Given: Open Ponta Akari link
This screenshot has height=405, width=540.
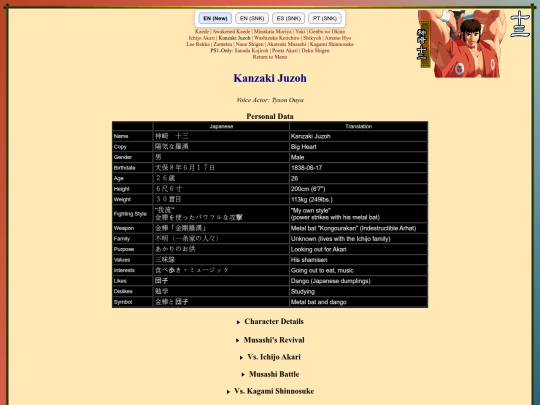Looking at the screenshot, I should (285, 51).
